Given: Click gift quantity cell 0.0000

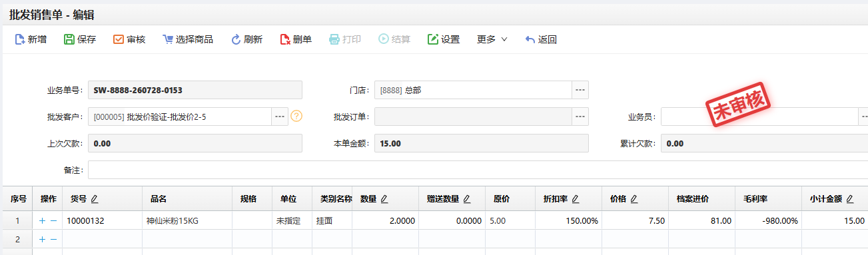Looking at the screenshot, I should click(x=452, y=220).
